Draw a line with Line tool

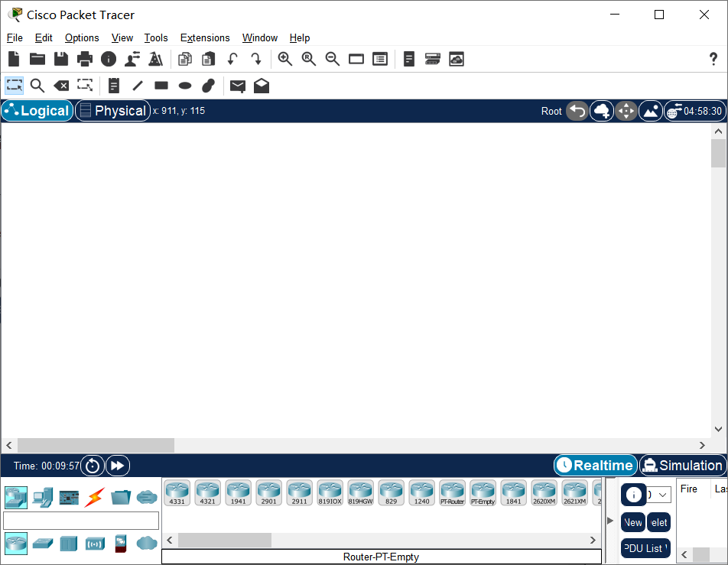point(138,86)
